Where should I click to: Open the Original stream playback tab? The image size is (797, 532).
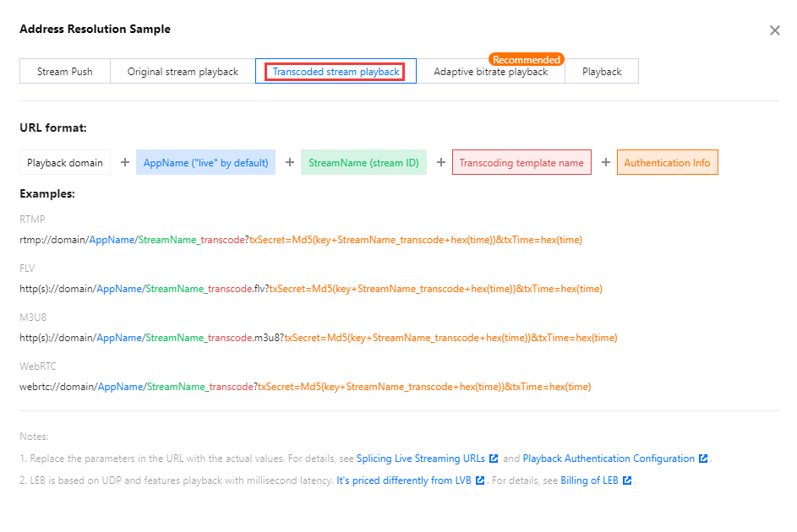183,72
